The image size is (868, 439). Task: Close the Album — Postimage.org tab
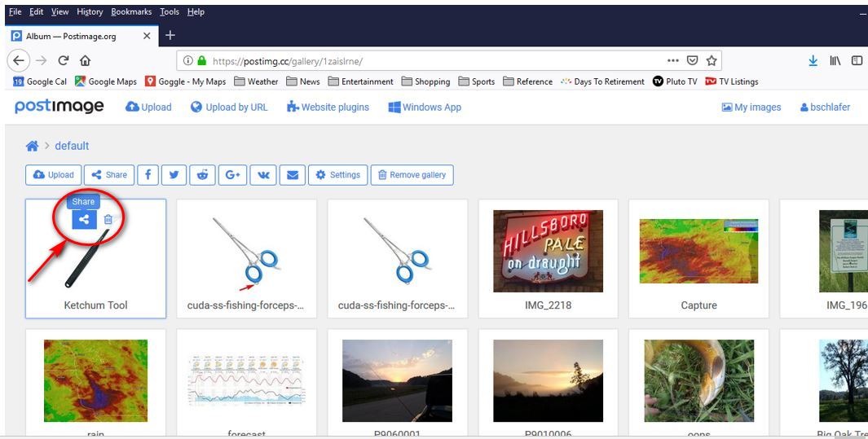[x=147, y=36]
